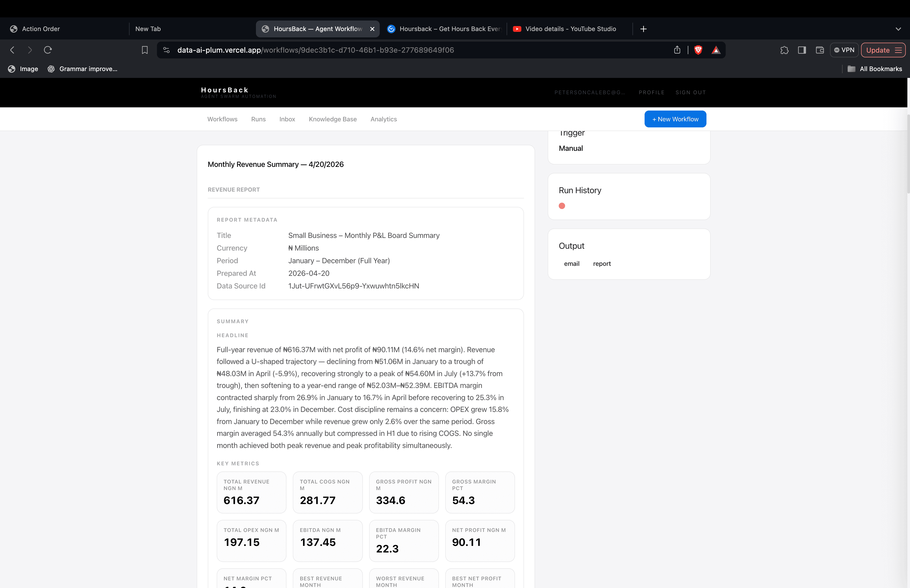Click the share icon in address bar
910x588 pixels.
pyautogui.click(x=677, y=50)
